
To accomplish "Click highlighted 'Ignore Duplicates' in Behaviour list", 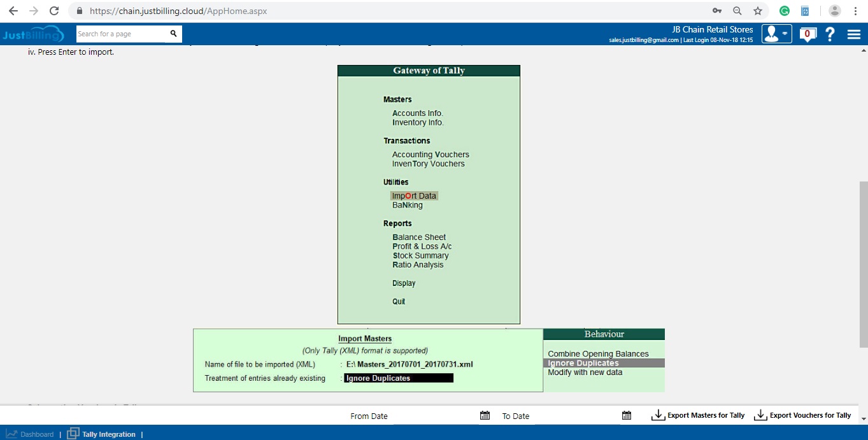I will pos(604,363).
